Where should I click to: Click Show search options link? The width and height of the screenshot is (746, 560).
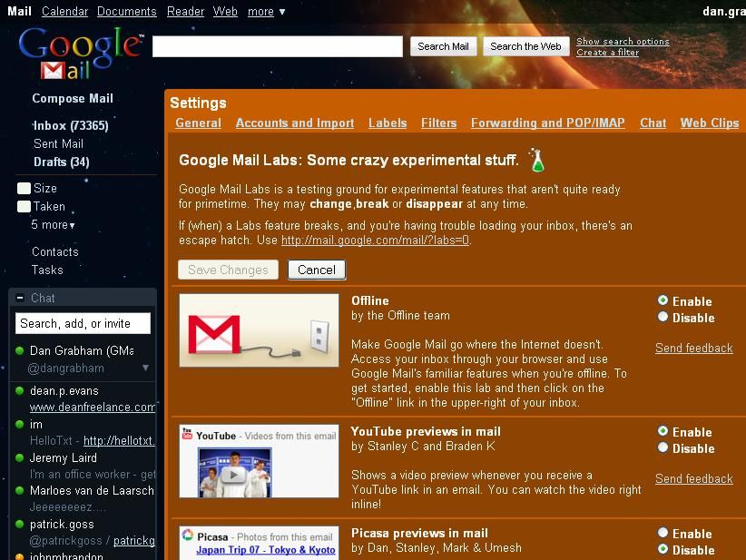pos(623,42)
